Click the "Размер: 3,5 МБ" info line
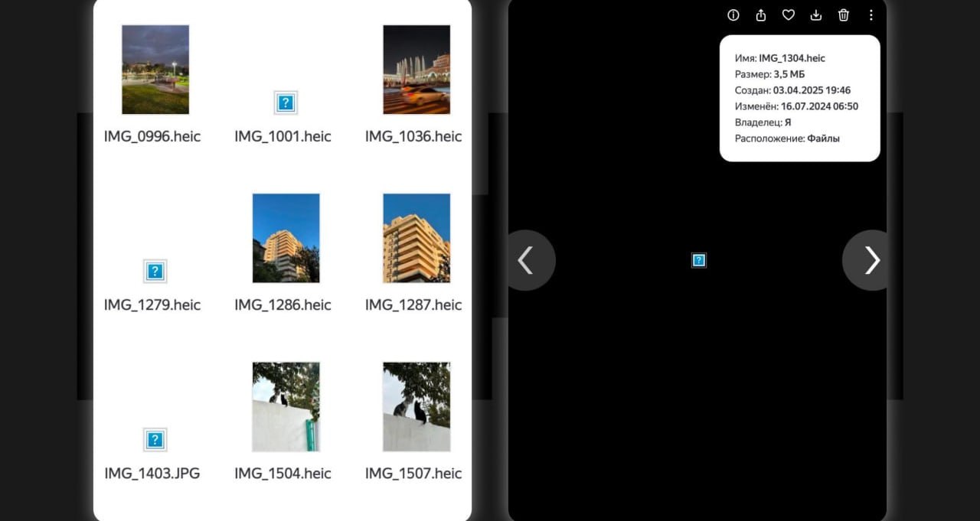The height and width of the screenshot is (521, 980). 770,74
